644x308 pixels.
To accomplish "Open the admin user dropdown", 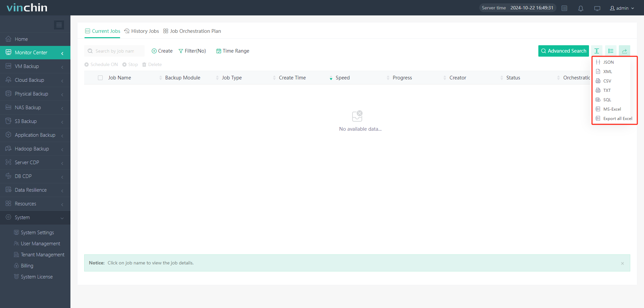I will coord(622,8).
